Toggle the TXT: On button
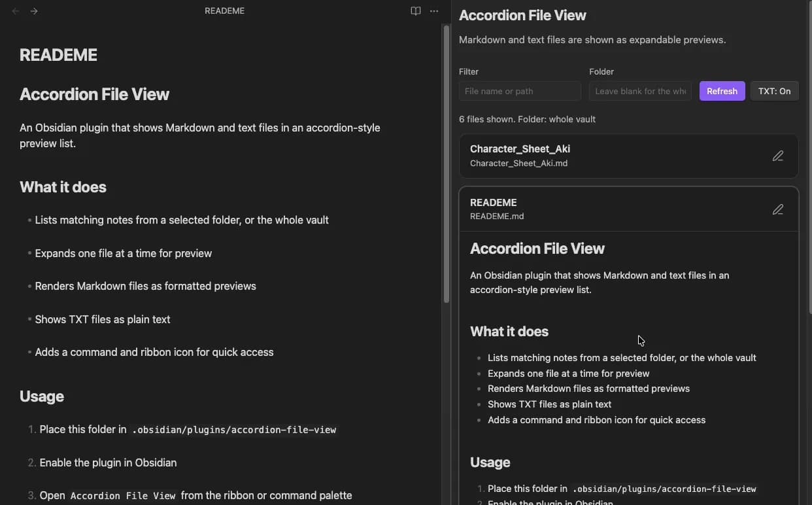The width and height of the screenshot is (812, 505). click(x=774, y=91)
